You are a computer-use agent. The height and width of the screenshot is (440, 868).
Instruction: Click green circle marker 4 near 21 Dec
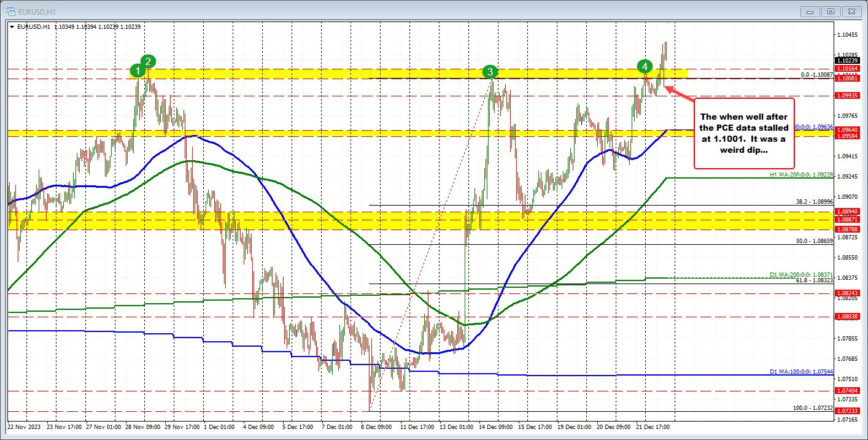[645, 66]
